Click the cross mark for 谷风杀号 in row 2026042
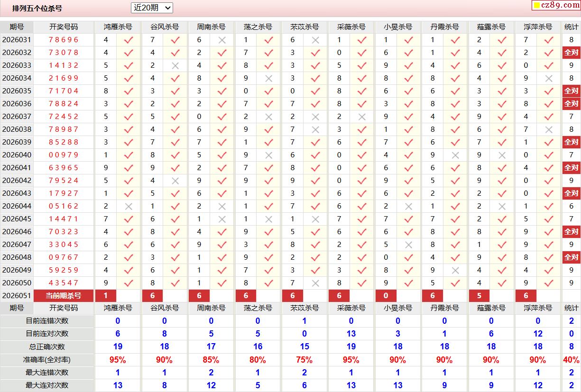This screenshot has height=392, width=581. click(x=175, y=181)
